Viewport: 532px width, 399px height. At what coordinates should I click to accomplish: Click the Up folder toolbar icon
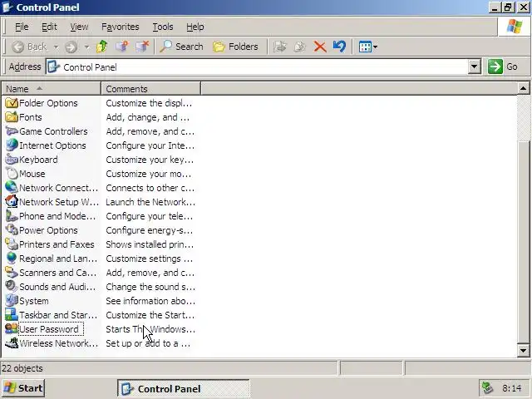click(x=101, y=47)
